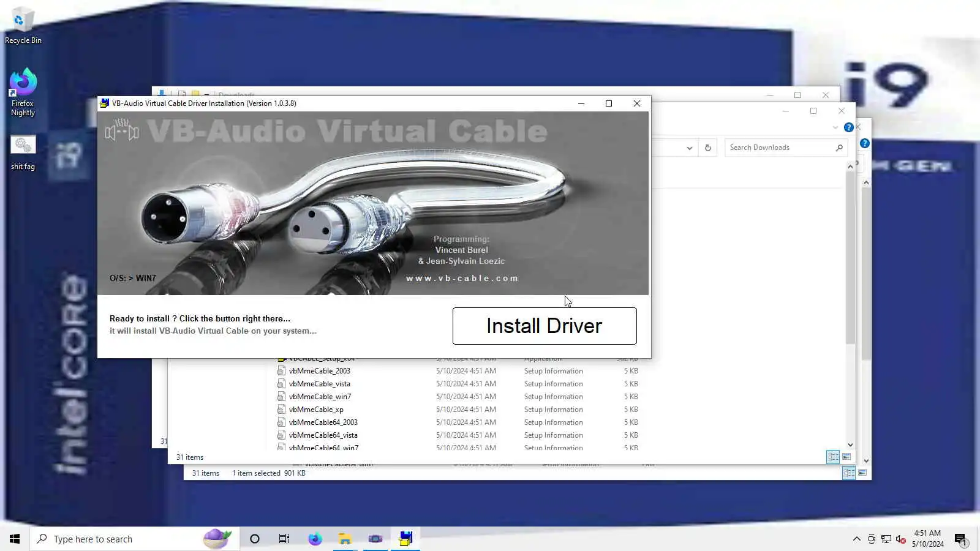Click the taskbar app icon right of File Explorer

375,539
